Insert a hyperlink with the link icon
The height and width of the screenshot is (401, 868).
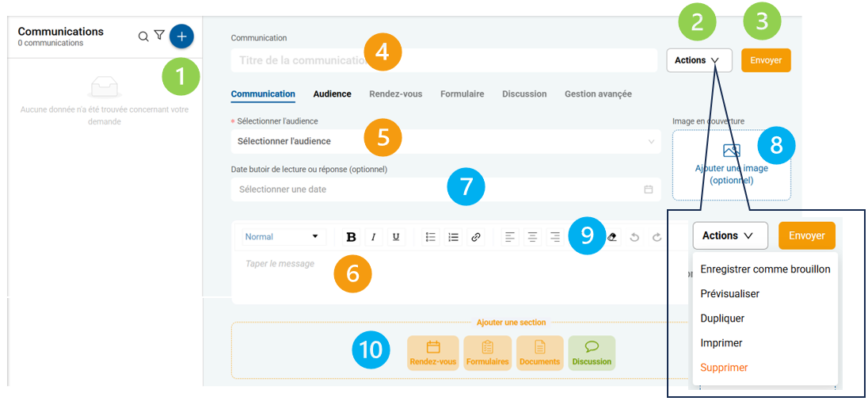tap(475, 237)
